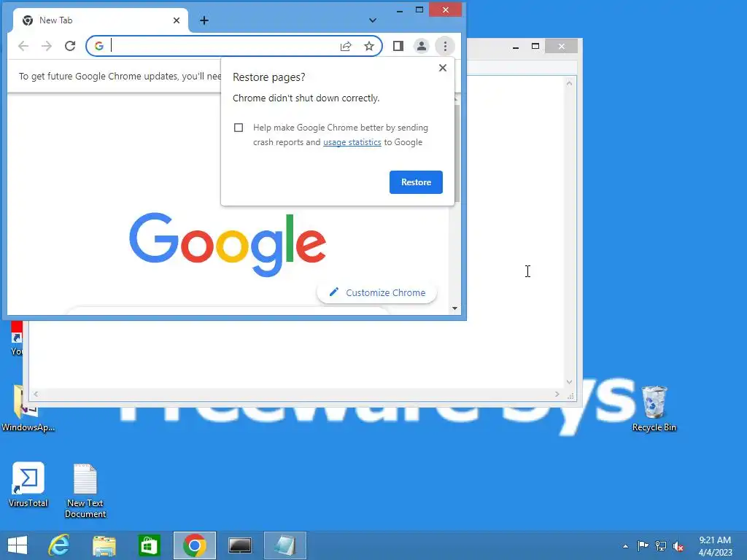Open the network status tray icon
Viewport: 747px width, 560px height.
pos(661,545)
